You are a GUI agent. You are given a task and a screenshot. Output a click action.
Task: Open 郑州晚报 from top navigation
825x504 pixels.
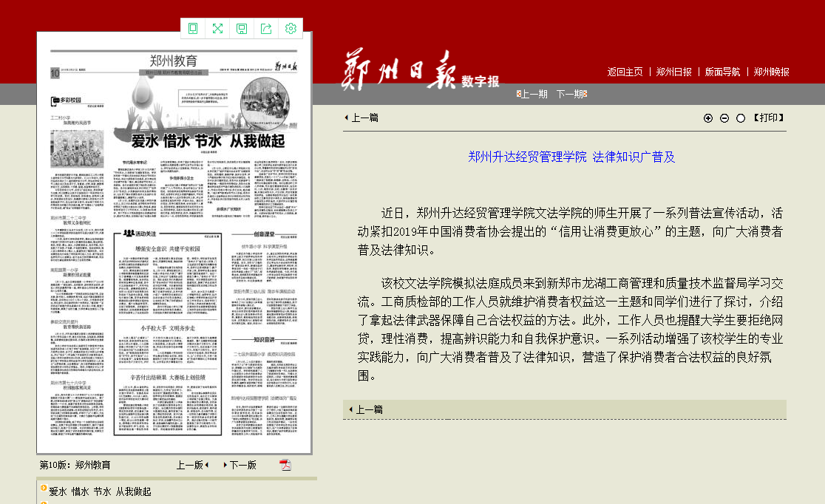pos(771,72)
